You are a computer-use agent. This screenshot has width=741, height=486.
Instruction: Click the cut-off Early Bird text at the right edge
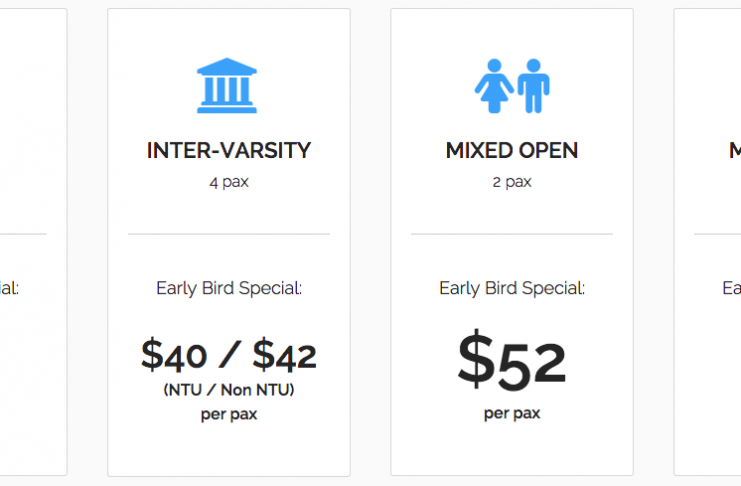tap(732, 288)
